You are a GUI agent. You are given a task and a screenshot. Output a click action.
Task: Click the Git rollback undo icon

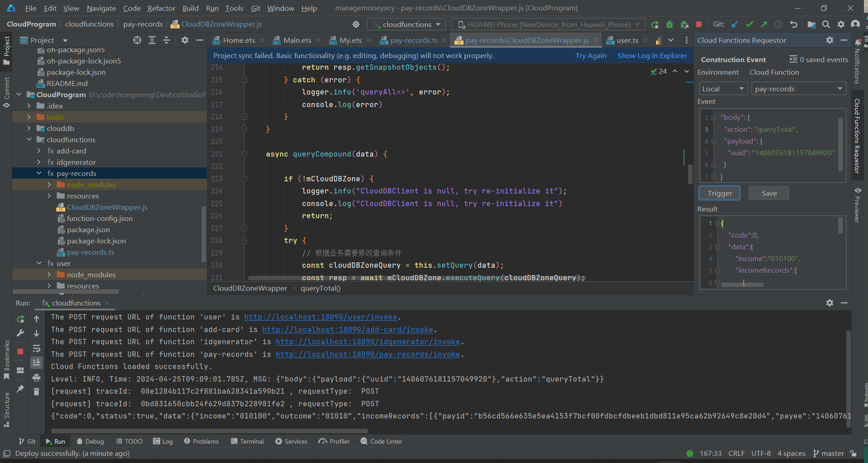click(x=793, y=24)
